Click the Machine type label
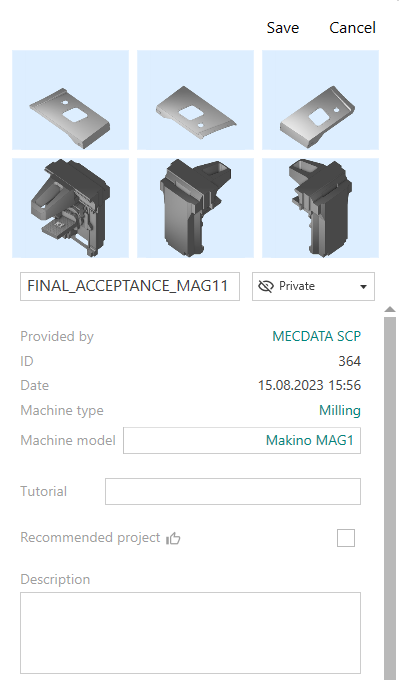This screenshot has width=399, height=680. [62, 410]
